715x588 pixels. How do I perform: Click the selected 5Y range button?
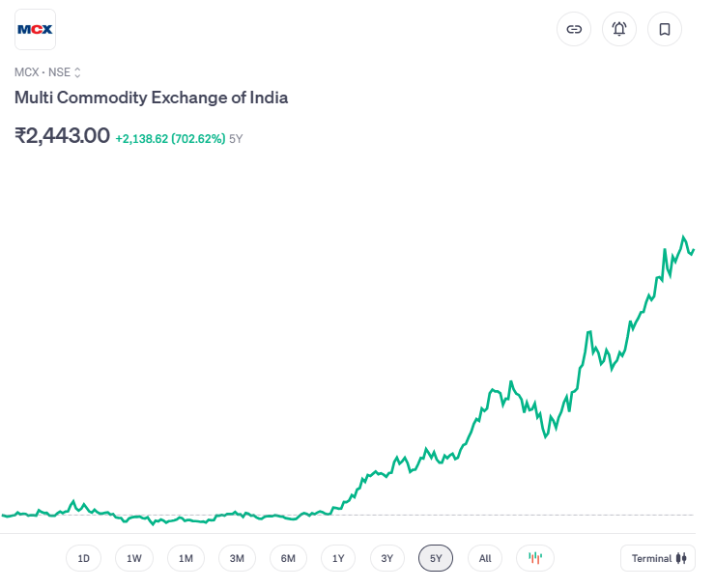click(436, 558)
